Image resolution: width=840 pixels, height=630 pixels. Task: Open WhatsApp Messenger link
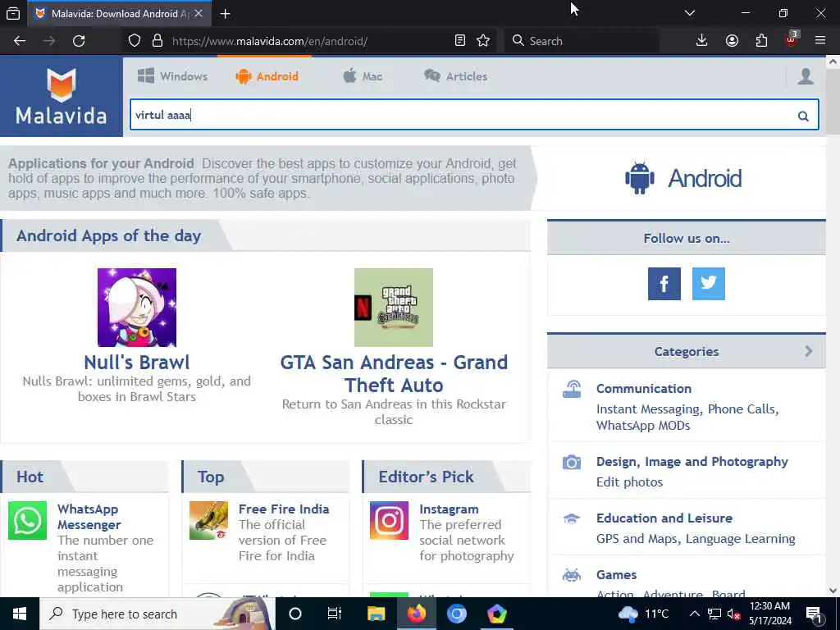(x=89, y=517)
